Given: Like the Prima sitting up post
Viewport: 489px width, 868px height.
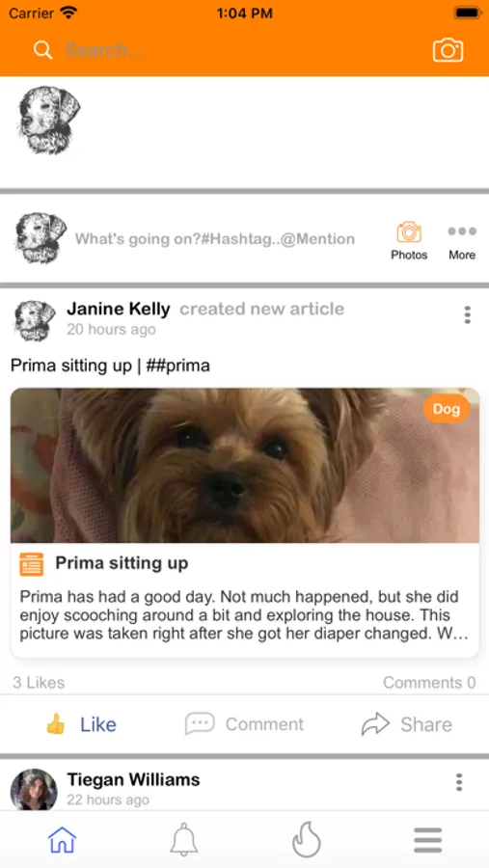Looking at the screenshot, I should point(81,724).
